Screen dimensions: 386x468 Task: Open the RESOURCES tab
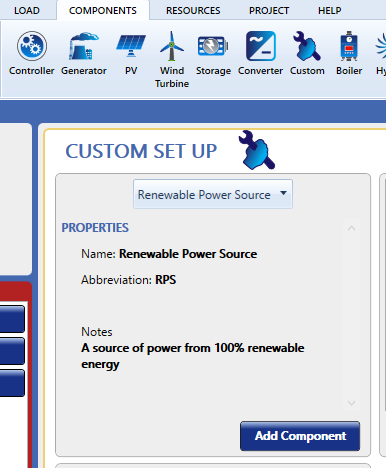coord(193,11)
